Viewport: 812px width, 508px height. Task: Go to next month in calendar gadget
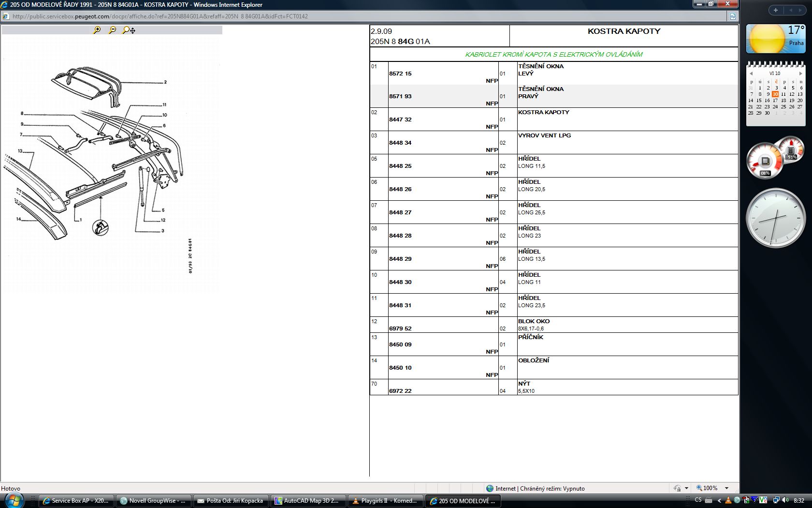click(800, 74)
